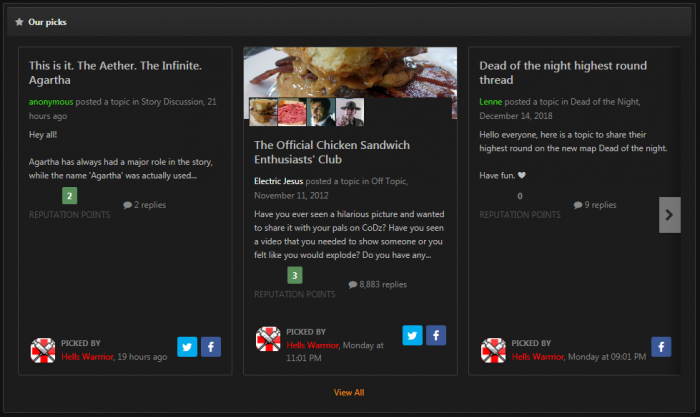Open Dead of the night highest round thread

tap(564, 73)
